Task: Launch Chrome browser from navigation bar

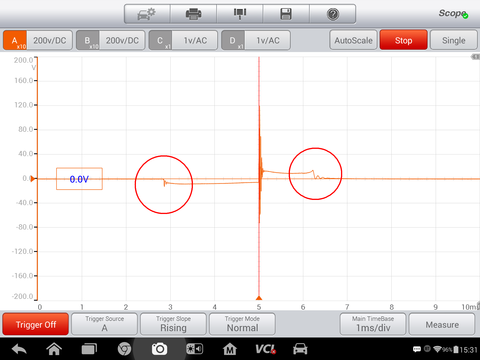Action: (124, 349)
